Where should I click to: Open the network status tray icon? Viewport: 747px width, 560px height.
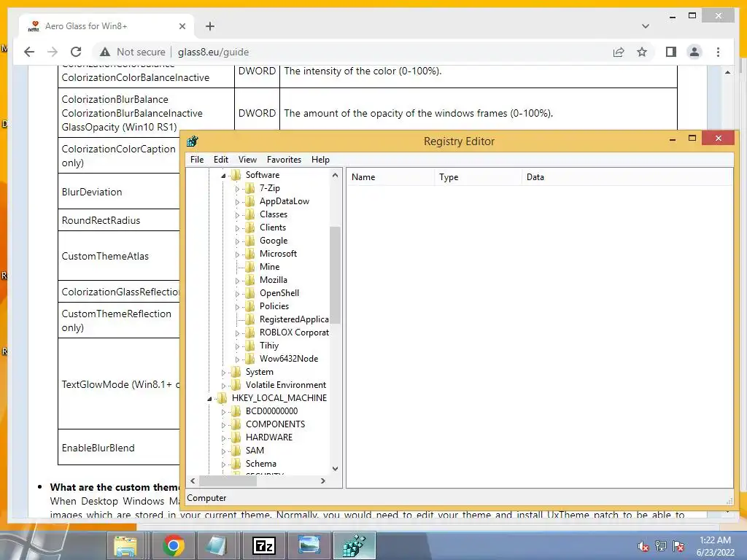(x=661, y=546)
